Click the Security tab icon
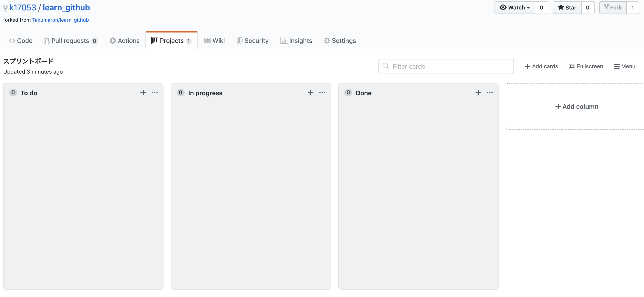Screen dimensions: 644x297 tap(239, 40)
